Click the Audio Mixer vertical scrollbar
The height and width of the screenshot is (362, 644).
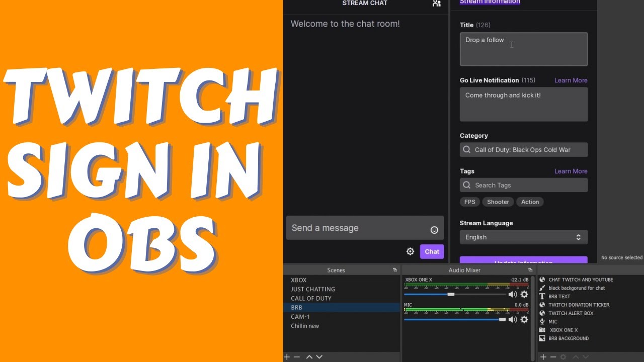click(x=532, y=318)
